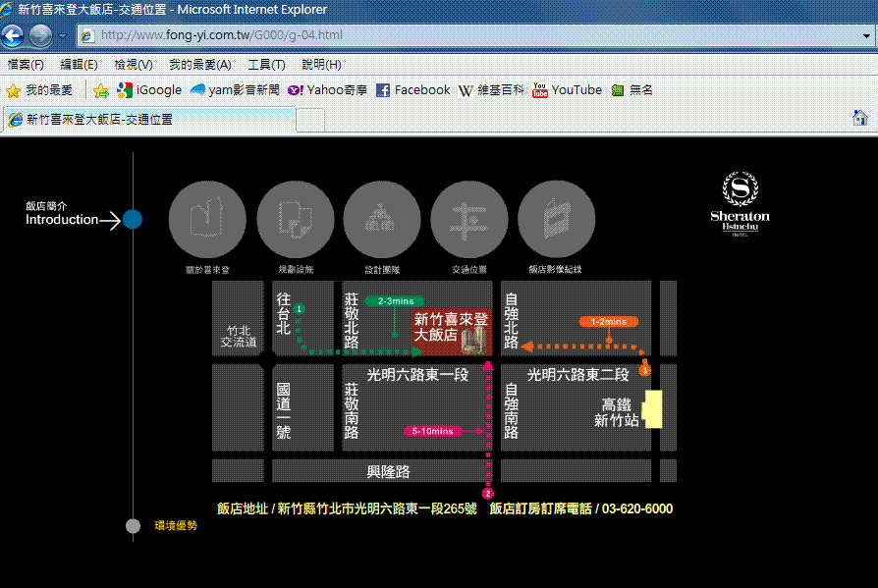Open the Yahoo奇摩 favorites link
The height and width of the screenshot is (588, 878).
327,90
